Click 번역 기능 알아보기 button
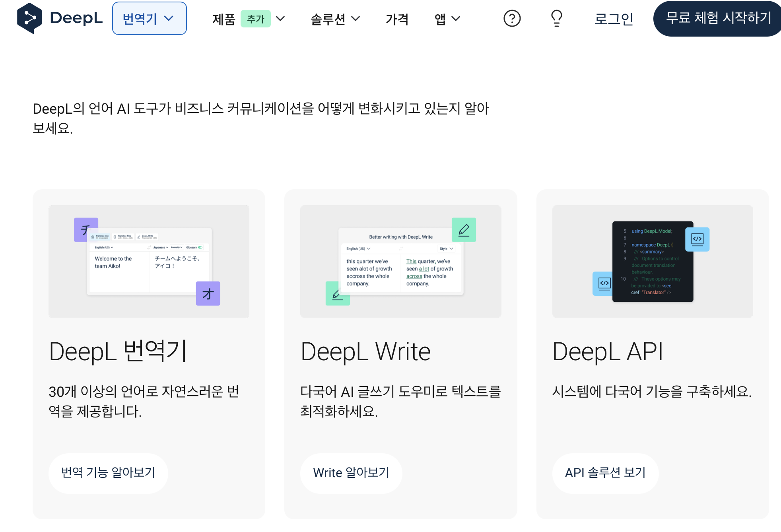 click(x=108, y=473)
